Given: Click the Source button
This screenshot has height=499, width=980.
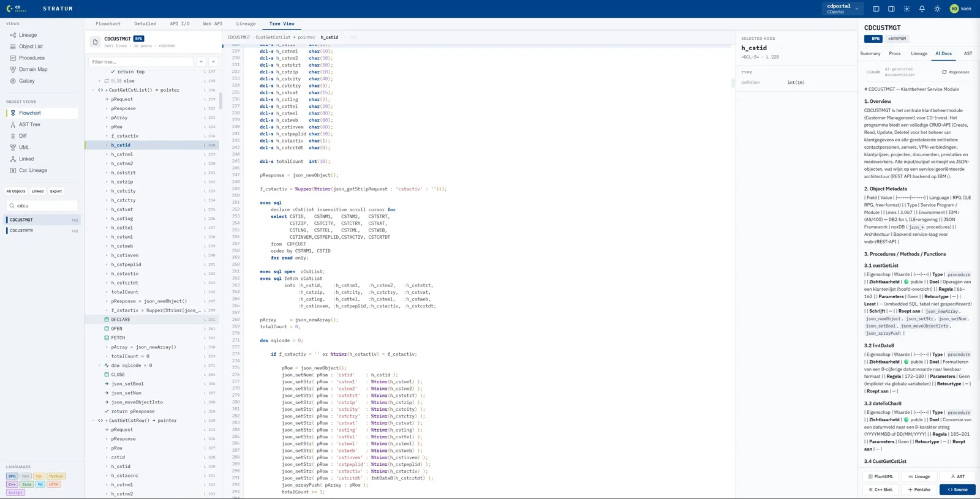Looking at the screenshot, I should tap(957, 490).
